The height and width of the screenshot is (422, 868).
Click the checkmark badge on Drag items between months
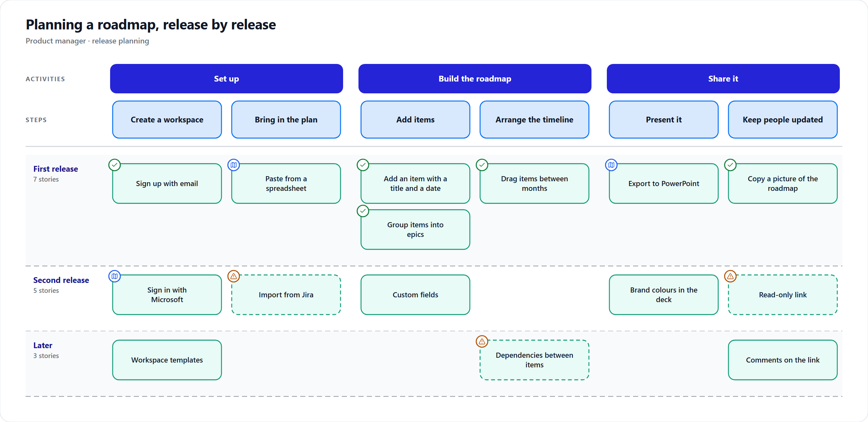tap(482, 165)
